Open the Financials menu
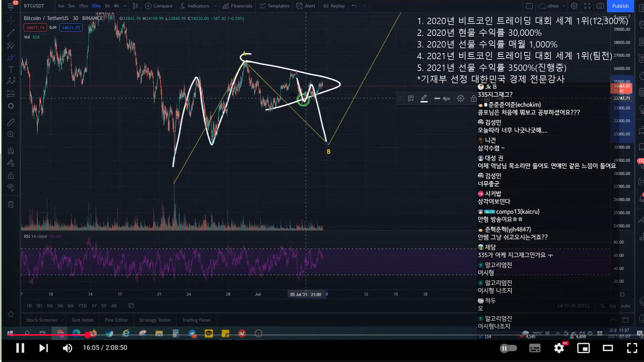 [237, 6]
